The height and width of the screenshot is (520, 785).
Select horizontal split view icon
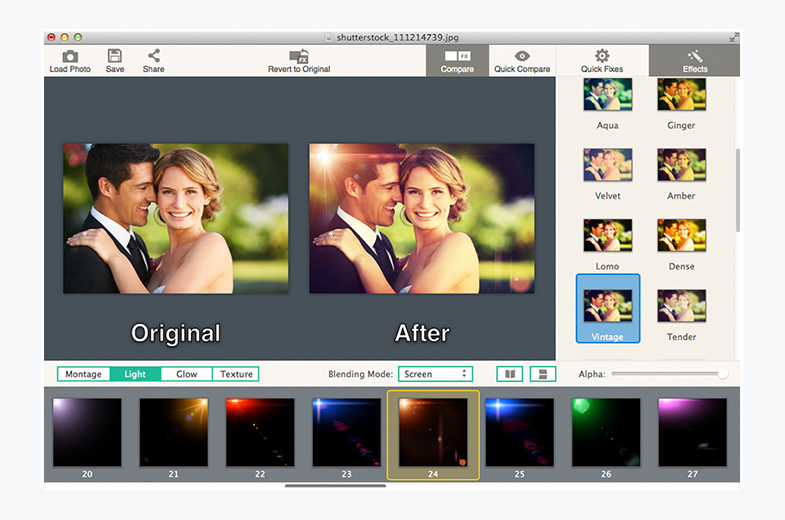click(x=543, y=374)
